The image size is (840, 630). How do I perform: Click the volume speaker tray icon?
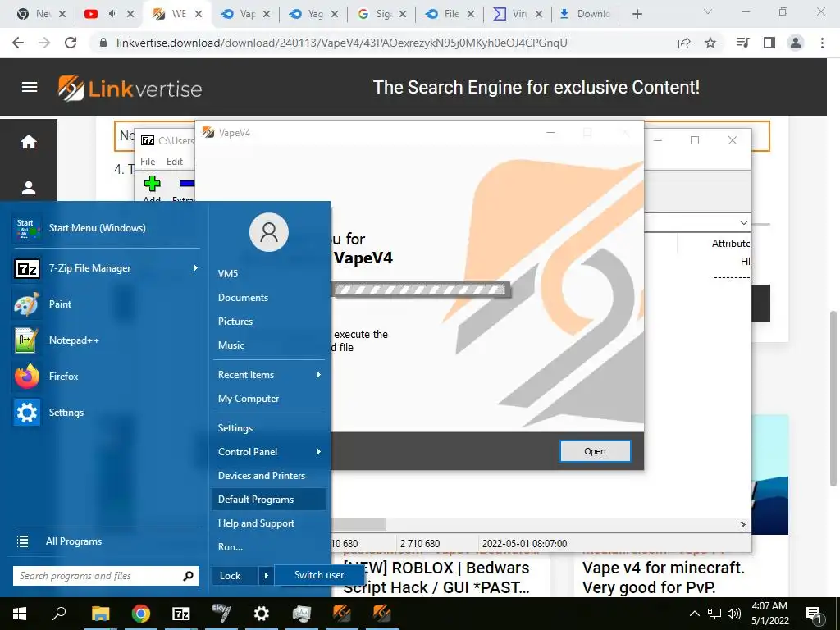734,614
